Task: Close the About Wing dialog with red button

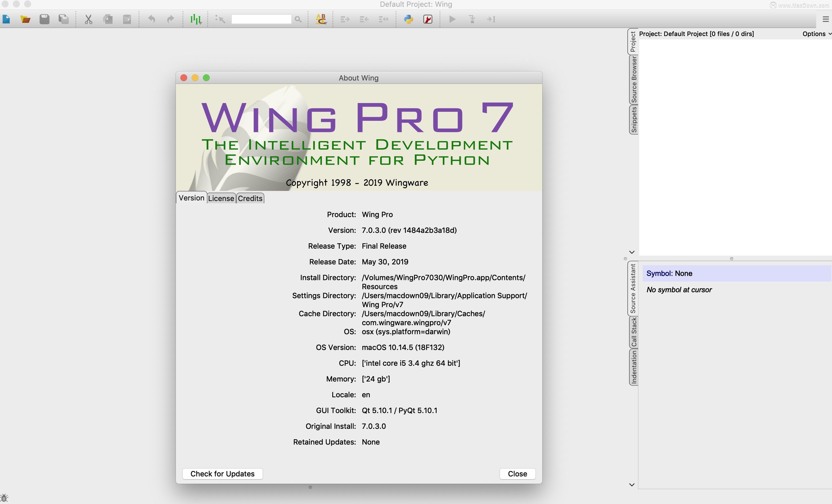Action: 184,78
